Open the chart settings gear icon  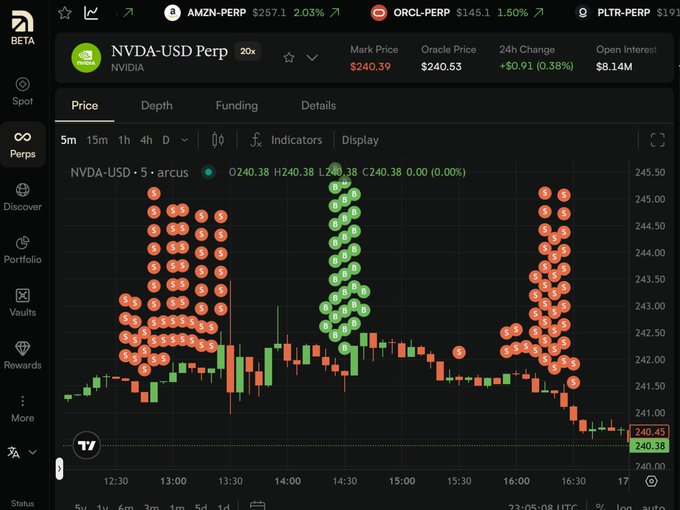pos(651,481)
